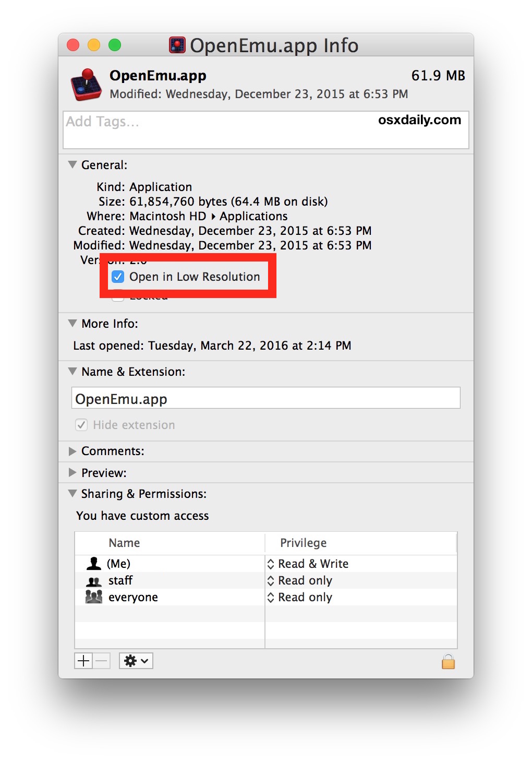This screenshot has width=532, height=762.
Task: Click 'Macintosh HD' in Where path
Action: [x=168, y=216]
